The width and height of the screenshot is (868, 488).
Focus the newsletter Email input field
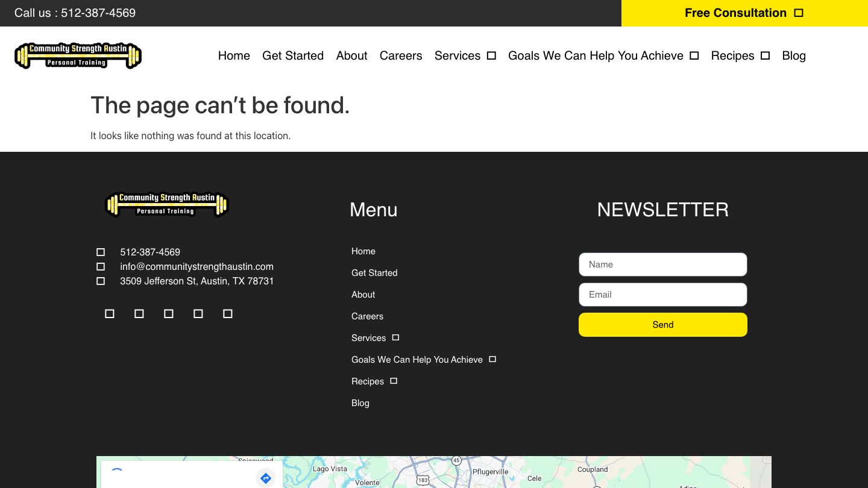pos(662,295)
